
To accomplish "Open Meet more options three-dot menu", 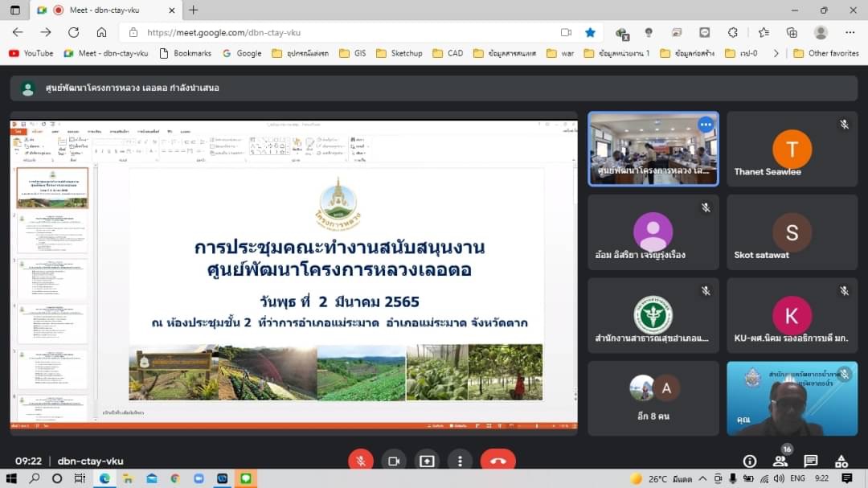I will click(460, 461).
